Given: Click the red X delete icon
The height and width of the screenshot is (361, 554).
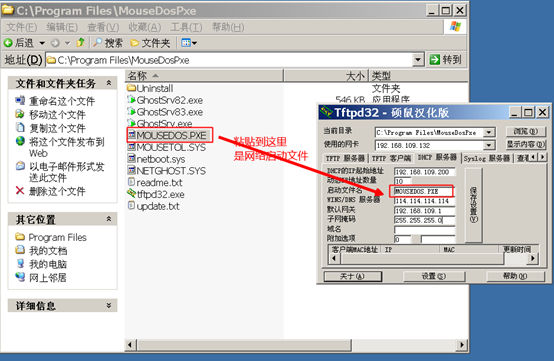Looking at the screenshot, I should pyautogui.click(x=20, y=191).
